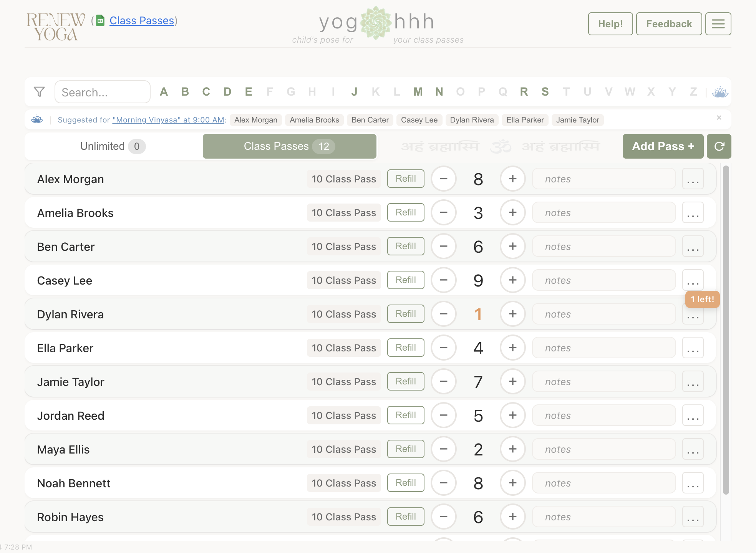Click the Feedback button
The image size is (756, 553).
(x=669, y=24)
